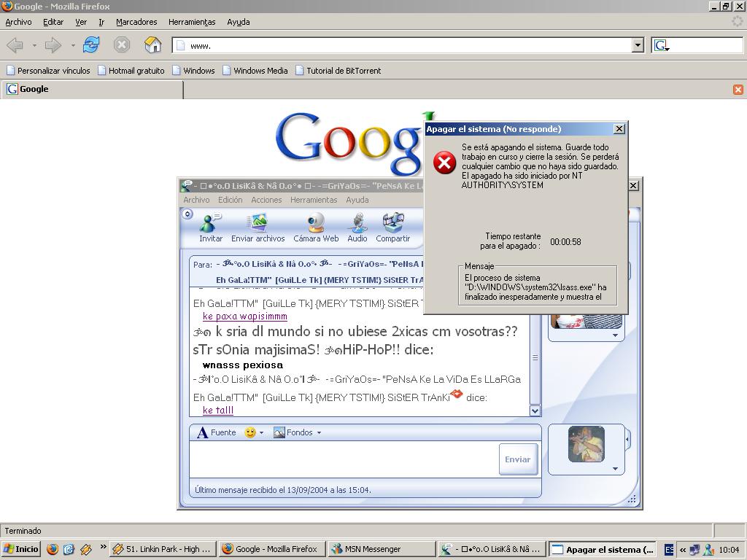Go to the Firefox Home page
Image resolution: width=747 pixels, height=560 pixels.
pyautogui.click(x=152, y=45)
